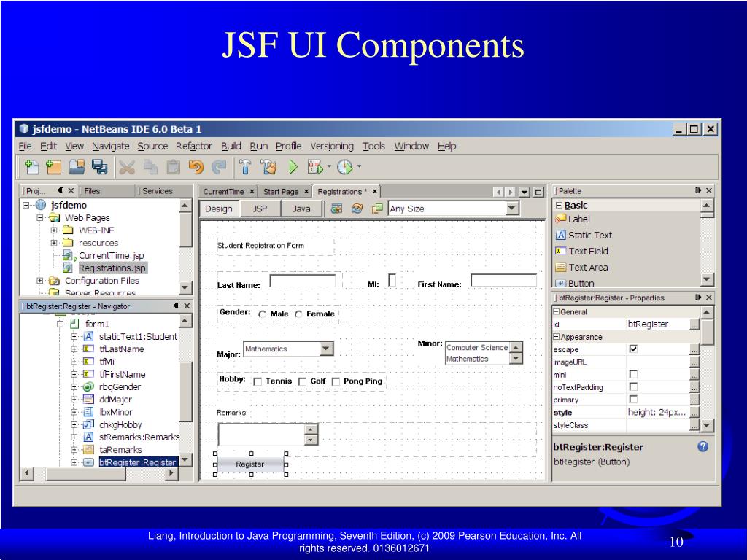Image resolution: width=747 pixels, height=560 pixels.
Task: Click the Navigator horizontal scrollbar thumb
Action: (86, 473)
